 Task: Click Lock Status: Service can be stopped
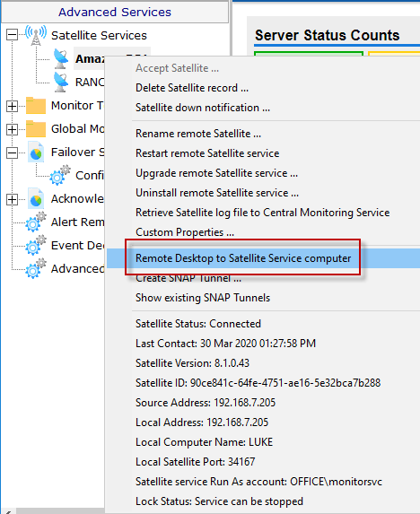click(219, 501)
